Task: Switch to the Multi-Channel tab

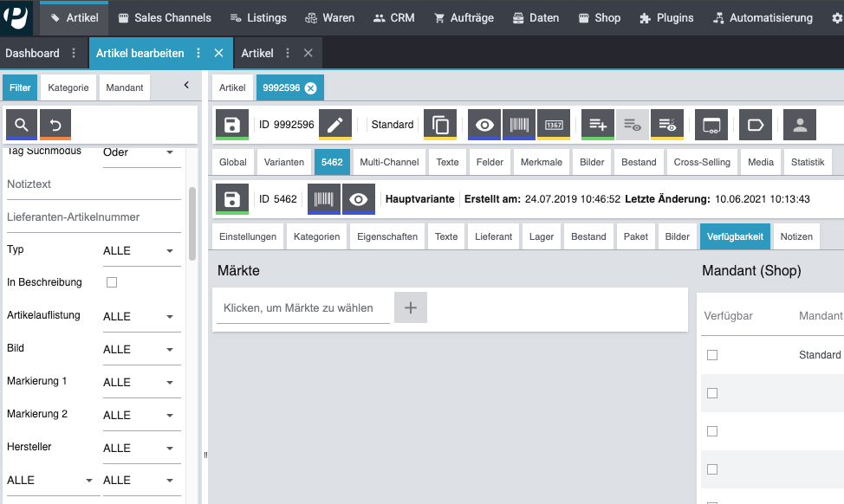Action: pos(389,162)
